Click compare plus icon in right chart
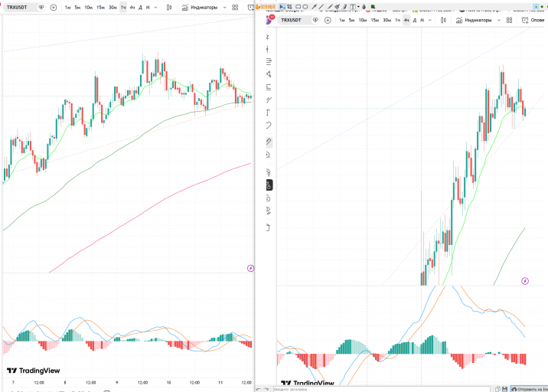This screenshot has height=392, width=548. pyautogui.click(x=328, y=20)
